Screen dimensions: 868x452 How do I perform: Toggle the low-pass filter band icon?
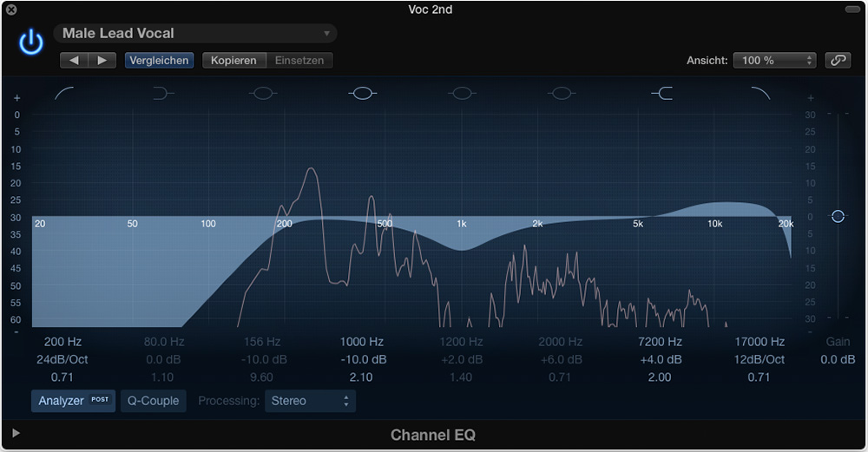coord(760,94)
